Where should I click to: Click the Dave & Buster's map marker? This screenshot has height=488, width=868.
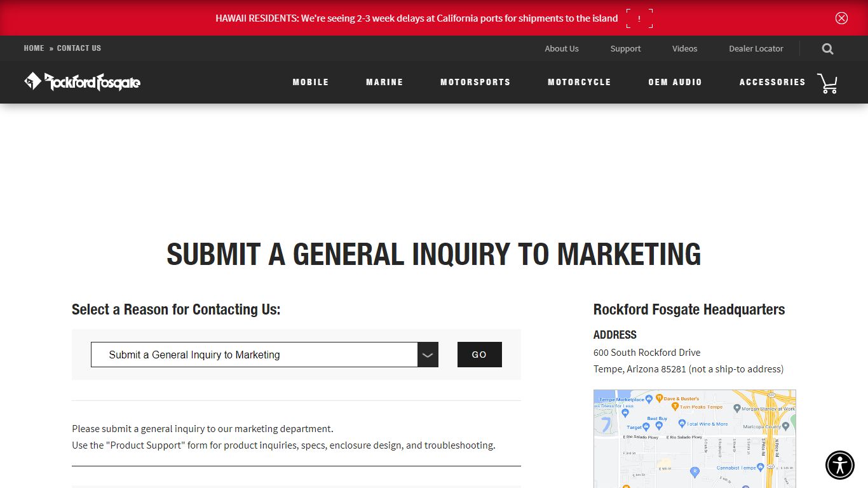pyautogui.click(x=659, y=398)
